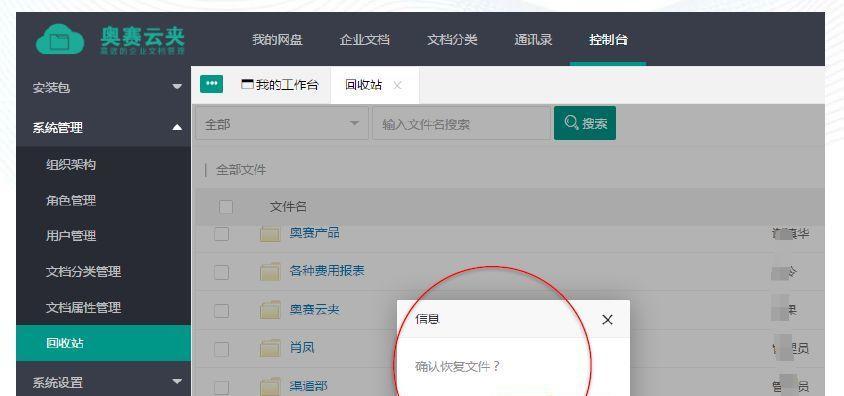Click the 输入文件名搜索 search field
The height and width of the screenshot is (396, 844).
(461, 124)
